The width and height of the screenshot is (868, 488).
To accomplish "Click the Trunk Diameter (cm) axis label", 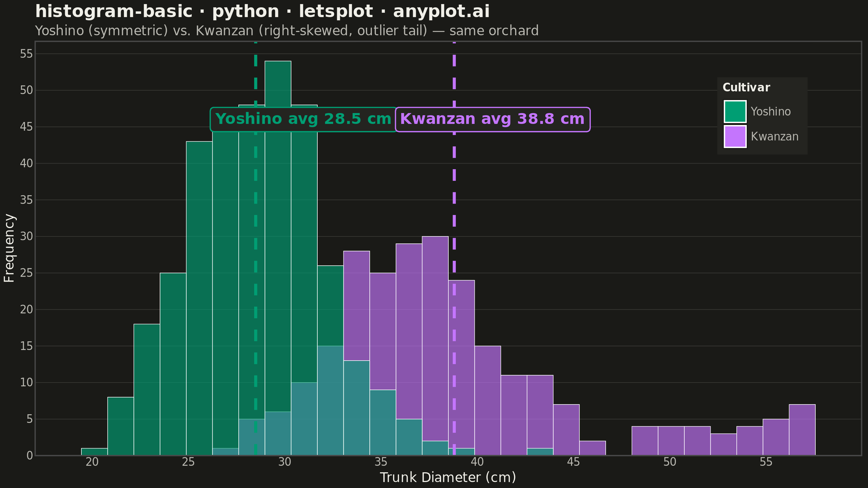I will [448, 477].
